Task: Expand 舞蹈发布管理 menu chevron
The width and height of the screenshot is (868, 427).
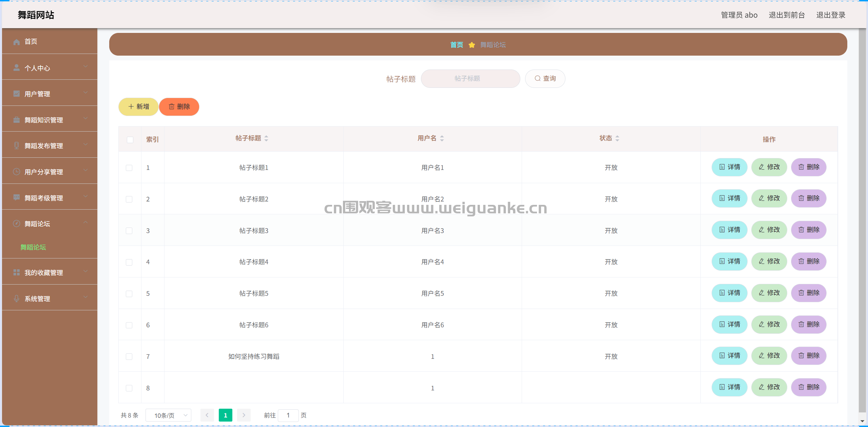Action: click(x=85, y=144)
